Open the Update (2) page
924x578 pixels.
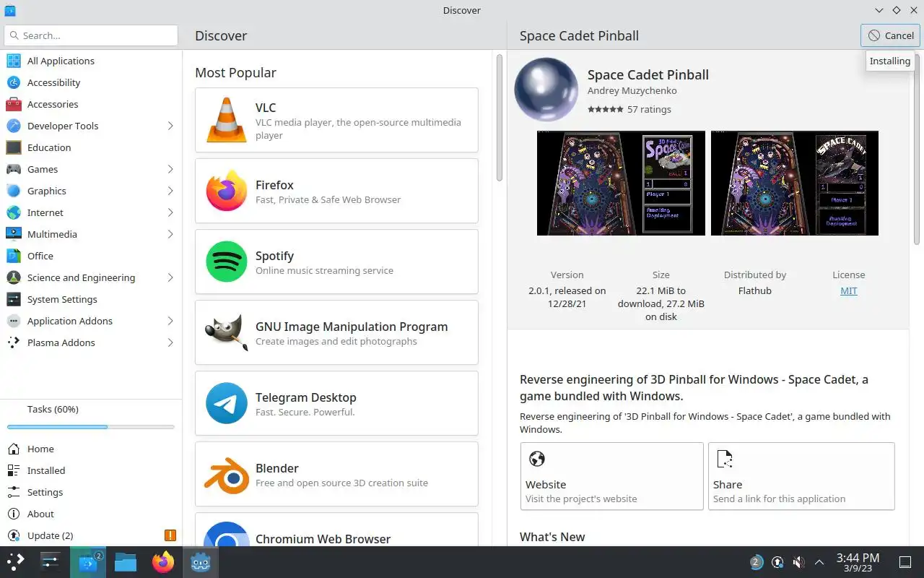[x=91, y=535]
